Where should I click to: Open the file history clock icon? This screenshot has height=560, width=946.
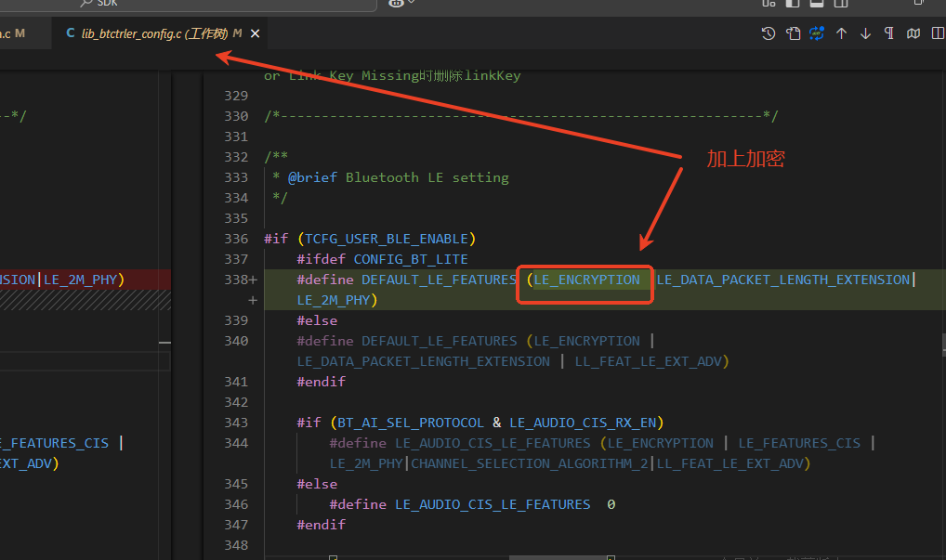[x=768, y=33]
